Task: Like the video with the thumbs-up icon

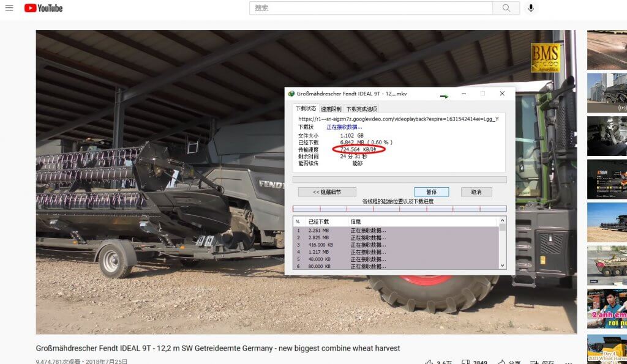Action: pos(429,362)
